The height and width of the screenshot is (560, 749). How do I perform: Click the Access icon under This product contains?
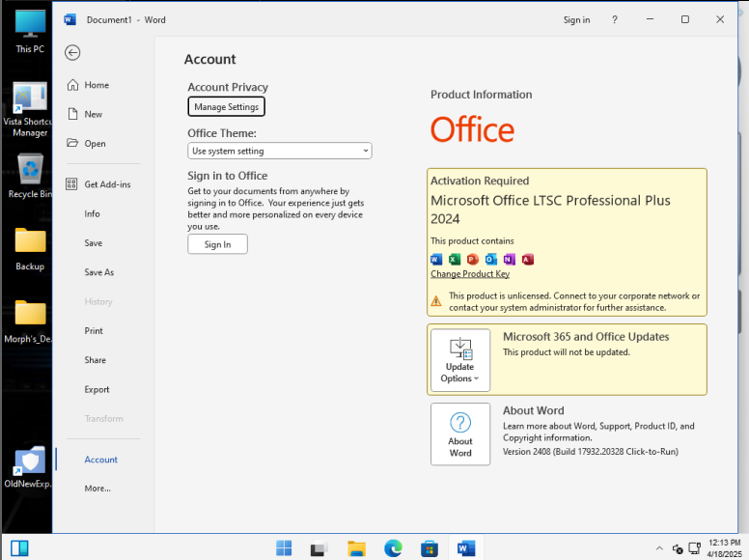point(527,260)
